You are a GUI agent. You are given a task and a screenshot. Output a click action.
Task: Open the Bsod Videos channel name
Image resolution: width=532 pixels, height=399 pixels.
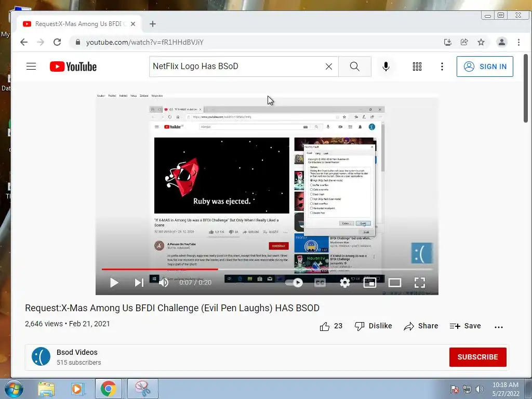tap(77, 352)
